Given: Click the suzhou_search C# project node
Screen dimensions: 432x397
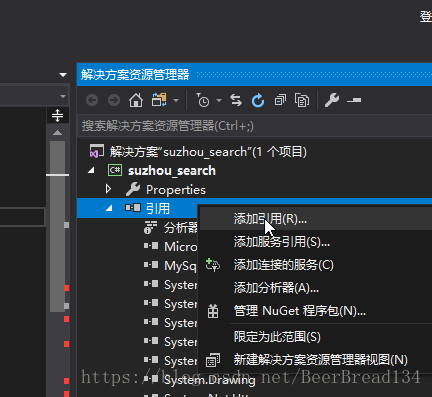Looking at the screenshot, I should point(172,171).
